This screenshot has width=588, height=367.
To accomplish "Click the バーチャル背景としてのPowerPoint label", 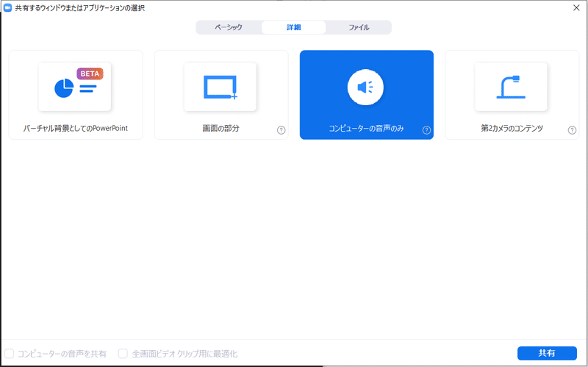I will (76, 128).
